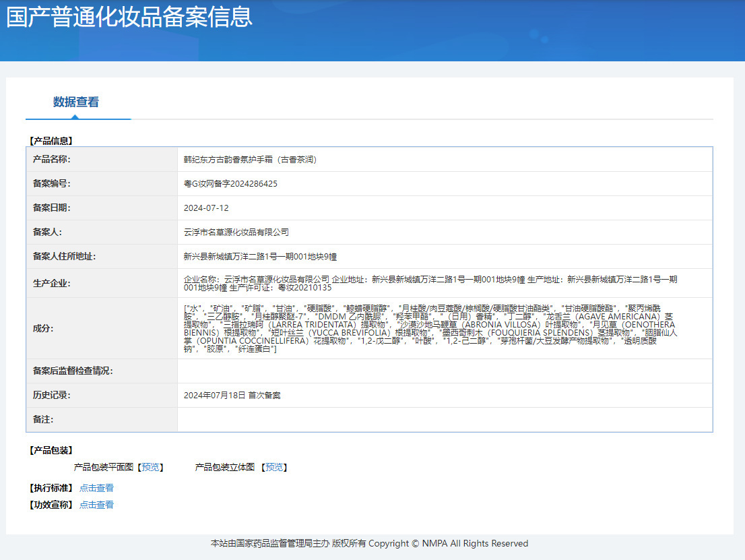This screenshot has width=745, height=560.
Task: Click the filing date 2024-07-12 value
Action: tap(206, 208)
